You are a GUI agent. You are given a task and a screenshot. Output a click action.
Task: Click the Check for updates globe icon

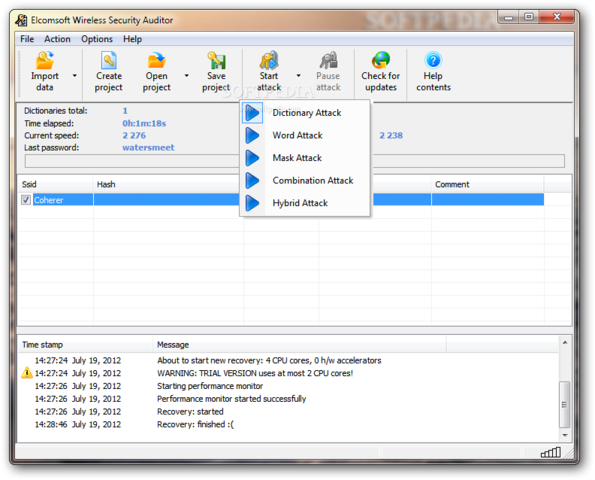[381, 60]
